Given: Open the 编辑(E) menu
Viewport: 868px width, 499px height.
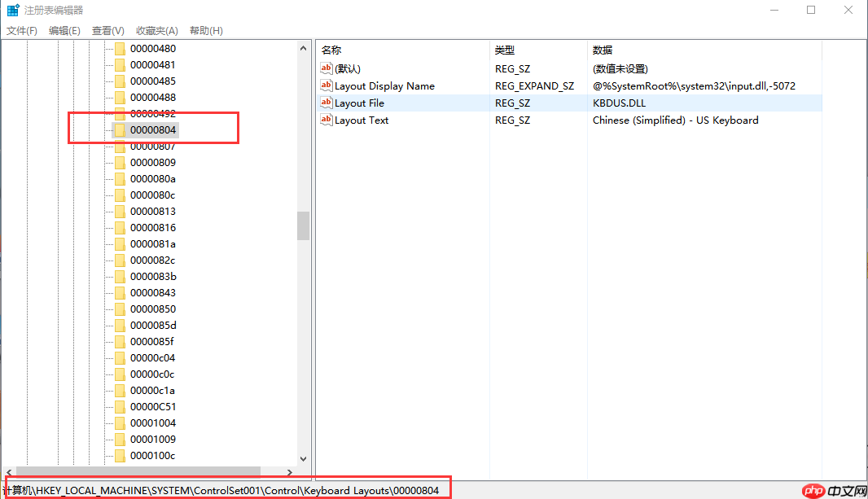Looking at the screenshot, I should pos(64,30).
